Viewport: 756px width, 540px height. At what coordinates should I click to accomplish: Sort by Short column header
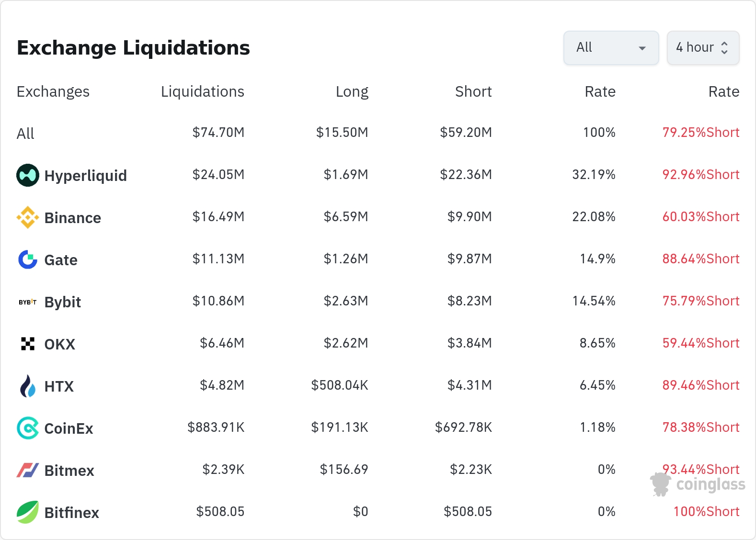tap(473, 91)
